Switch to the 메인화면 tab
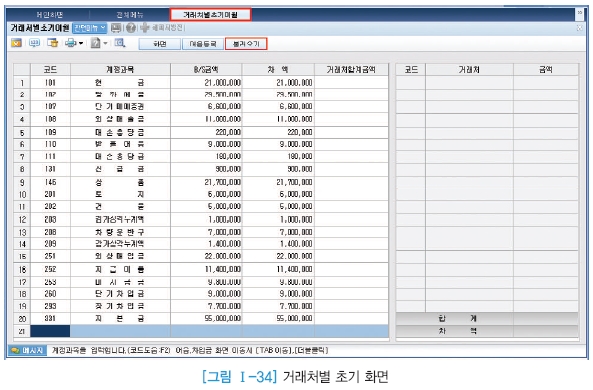Screen dimensions: 593x390 tap(50, 15)
